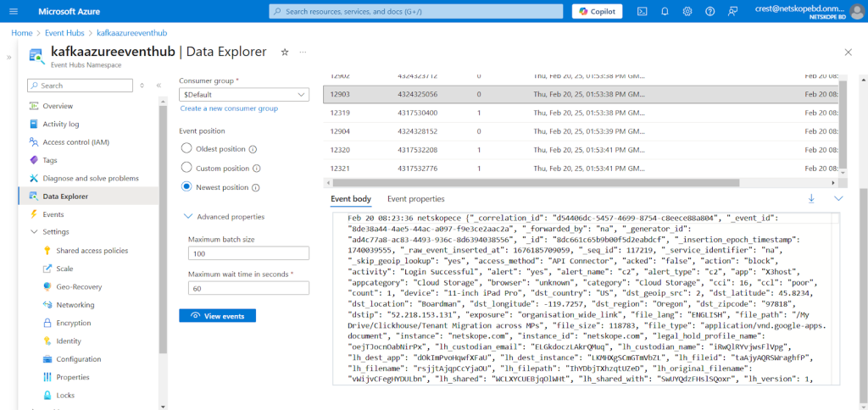The height and width of the screenshot is (410, 868).
Task: Show info tooltip for Oldest position
Action: point(253,149)
